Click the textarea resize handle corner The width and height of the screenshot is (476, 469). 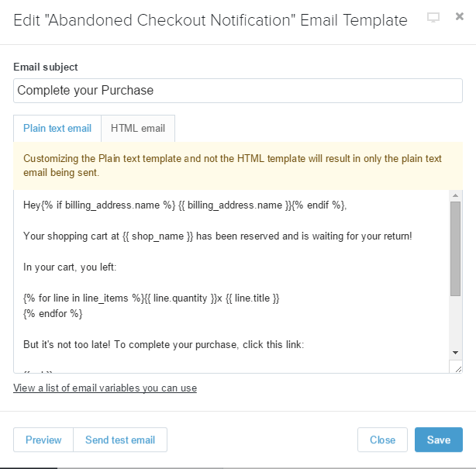457,368
